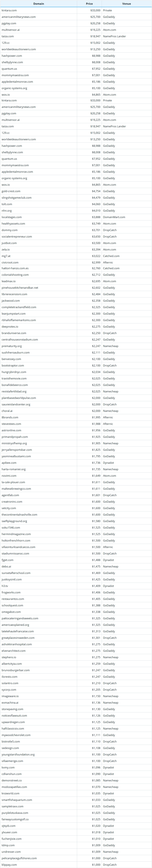Click the slingshotgameclub.com domain entry
Screen dimensions: 152x868
(16, 197)
